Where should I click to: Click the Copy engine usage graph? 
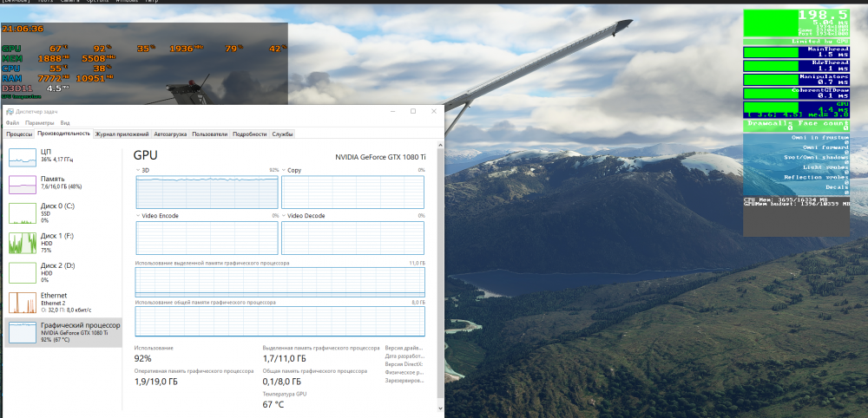(352, 192)
